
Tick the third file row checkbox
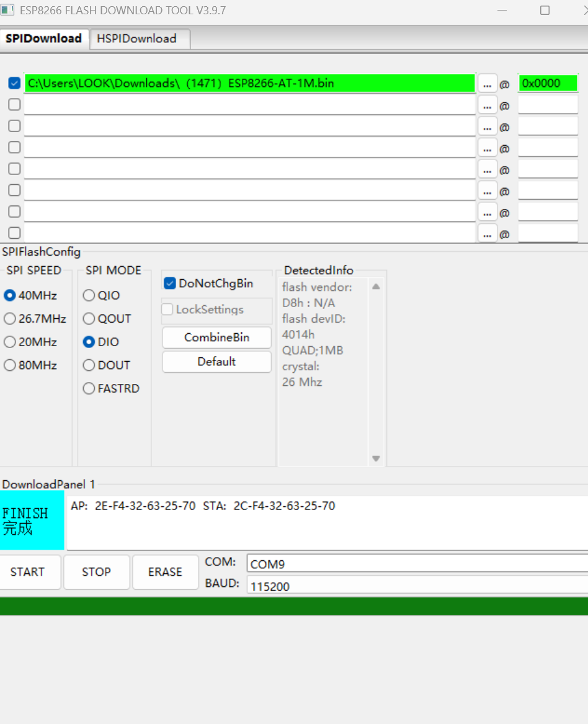coord(14,125)
